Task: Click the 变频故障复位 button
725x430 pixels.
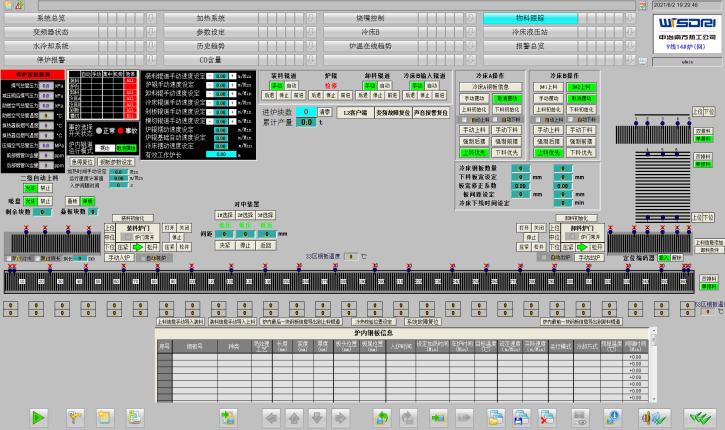Action: (393, 113)
